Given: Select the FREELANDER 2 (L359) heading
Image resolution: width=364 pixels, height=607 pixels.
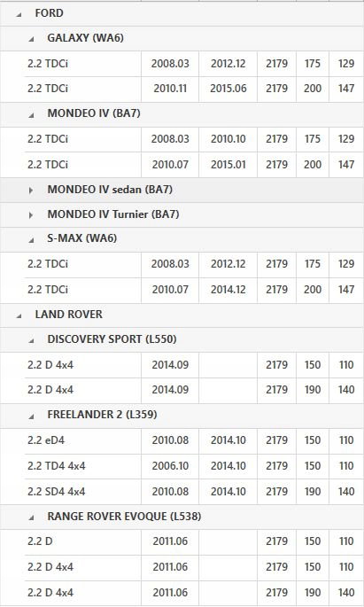Looking at the screenshot, I should click(102, 415).
